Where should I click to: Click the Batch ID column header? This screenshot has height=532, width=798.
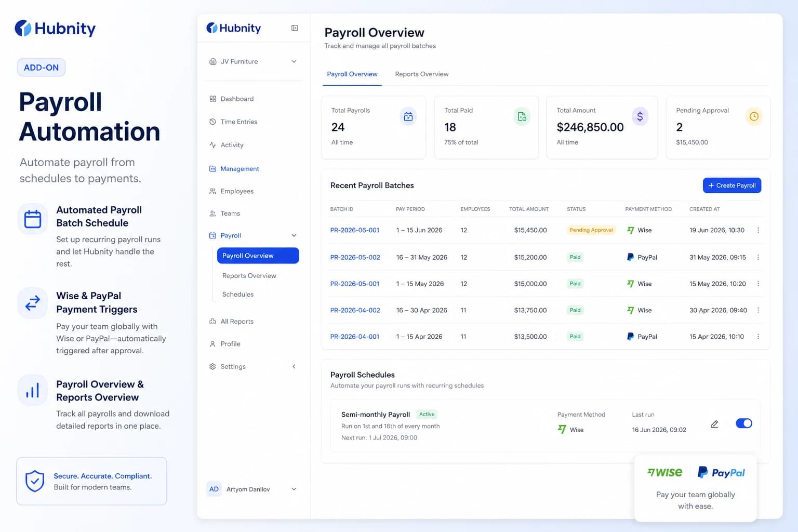[x=342, y=209]
